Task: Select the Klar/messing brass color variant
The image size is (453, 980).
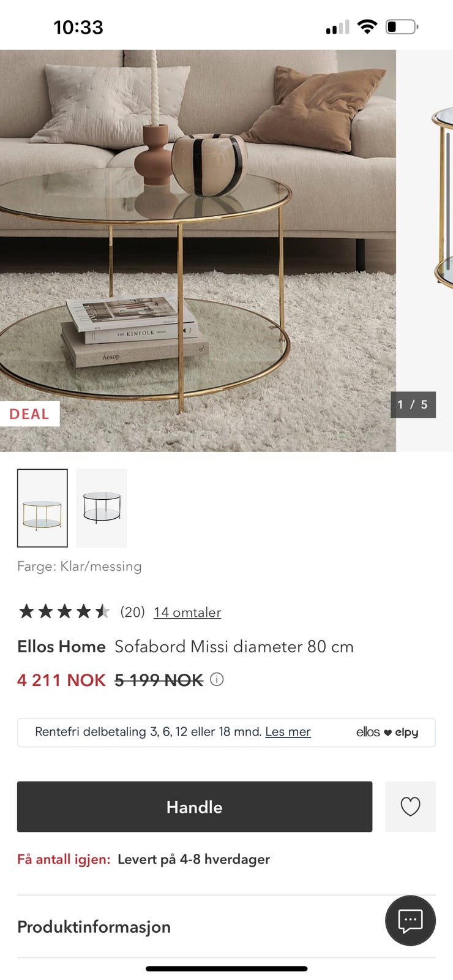Action: (x=42, y=508)
